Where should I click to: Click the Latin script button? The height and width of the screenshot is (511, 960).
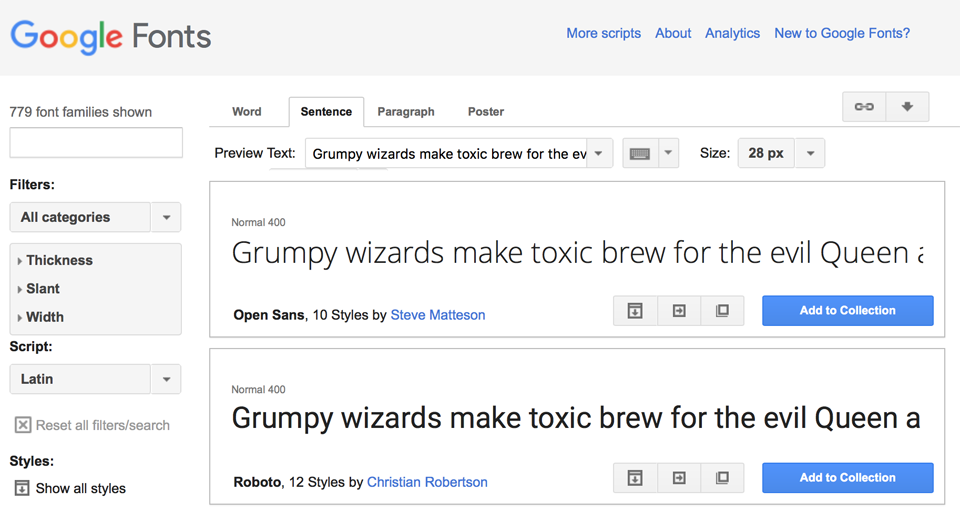click(x=80, y=379)
